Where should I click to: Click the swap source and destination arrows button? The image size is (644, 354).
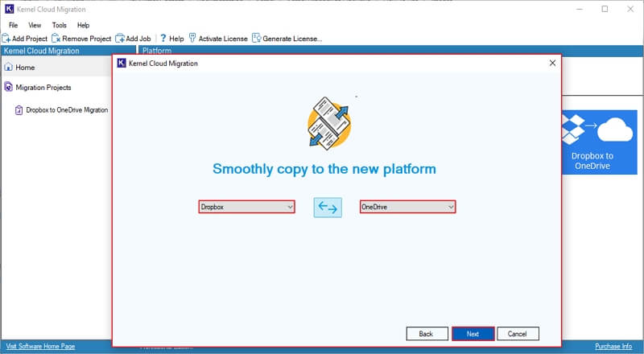pos(328,208)
